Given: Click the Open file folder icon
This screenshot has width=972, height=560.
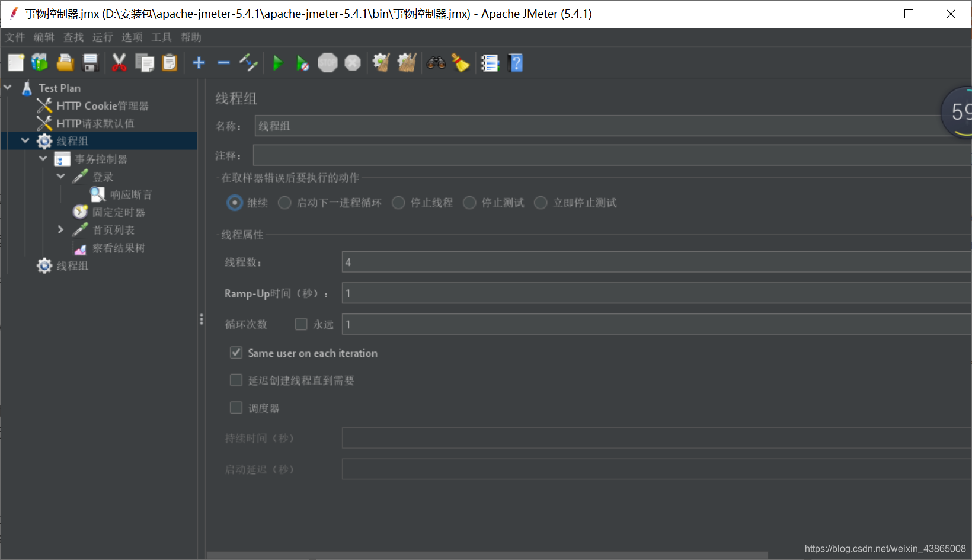Looking at the screenshot, I should (x=65, y=63).
